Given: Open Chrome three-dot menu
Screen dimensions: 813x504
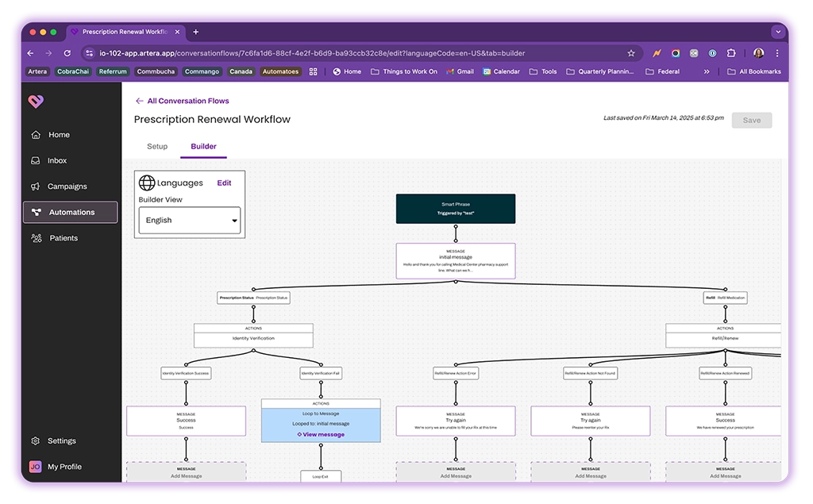Looking at the screenshot, I should click(x=777, y=53).
